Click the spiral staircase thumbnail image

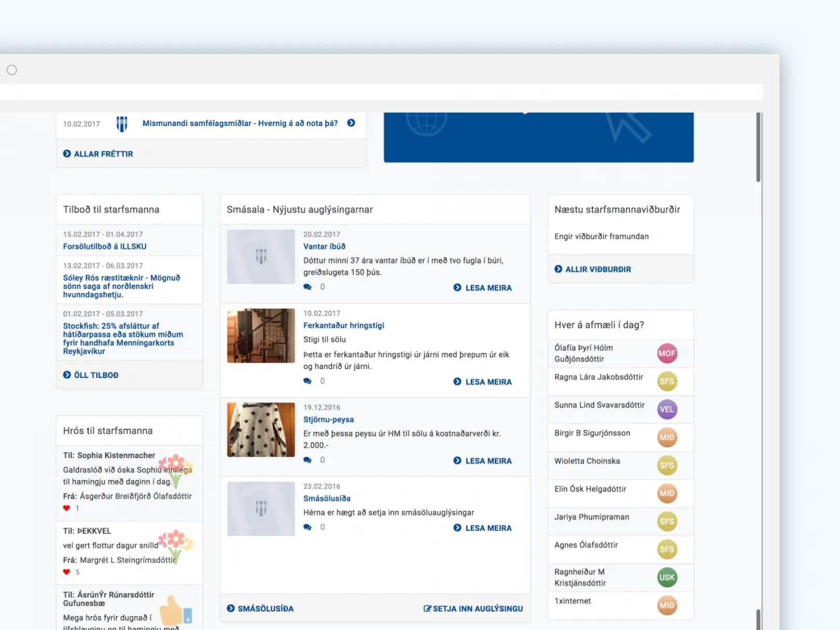(261, 335)
